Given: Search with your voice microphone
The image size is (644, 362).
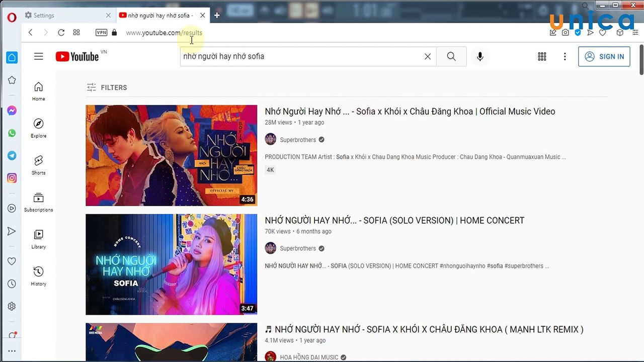Looking at the screenshot, I should (x=480, y=56).
